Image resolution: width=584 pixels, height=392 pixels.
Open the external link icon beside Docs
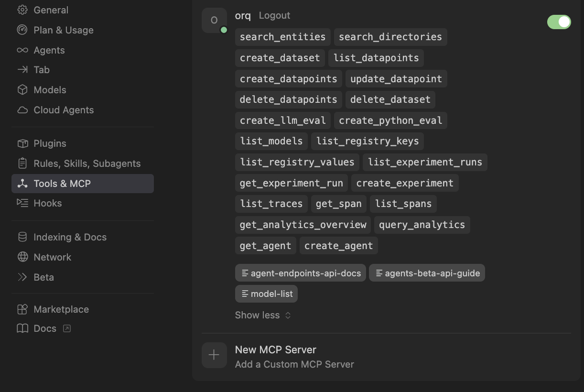point(67,328)
